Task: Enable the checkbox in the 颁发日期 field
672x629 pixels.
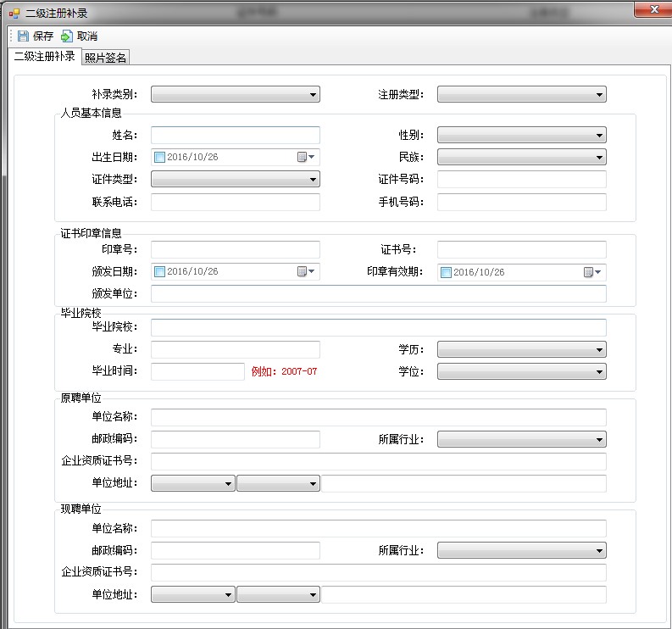Action: [160, 272]
